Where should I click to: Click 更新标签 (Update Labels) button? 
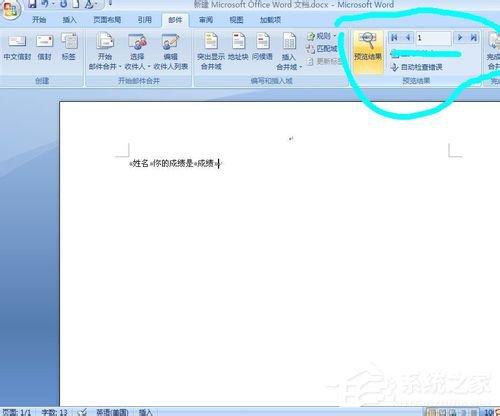(324, 61)
